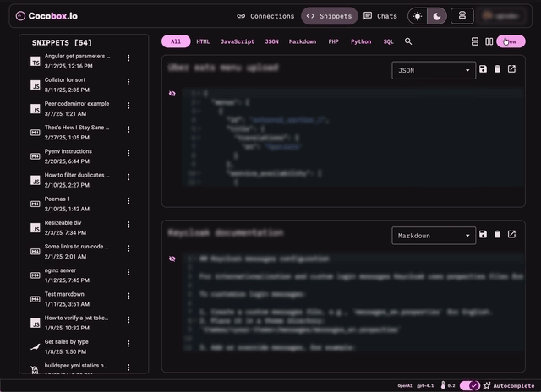Delete the JSON snippet
This screenshot has width=541, height=392.
click(497, 69)
